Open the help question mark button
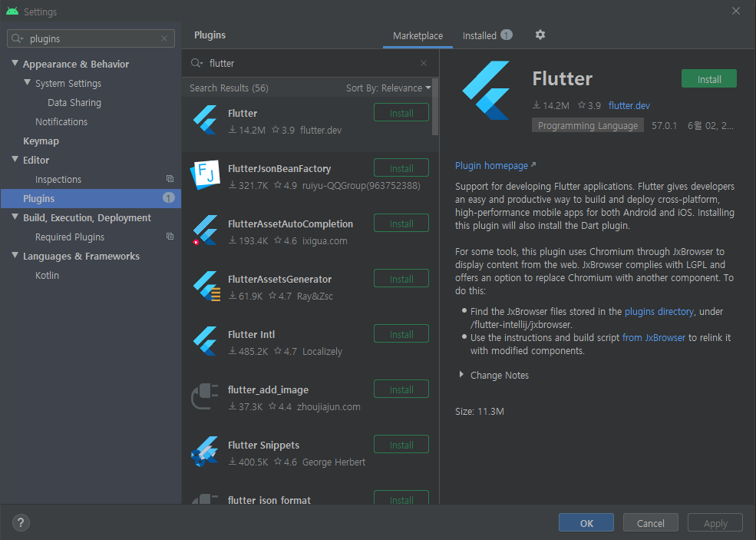756x540 pixels. [x=20, y=522]
